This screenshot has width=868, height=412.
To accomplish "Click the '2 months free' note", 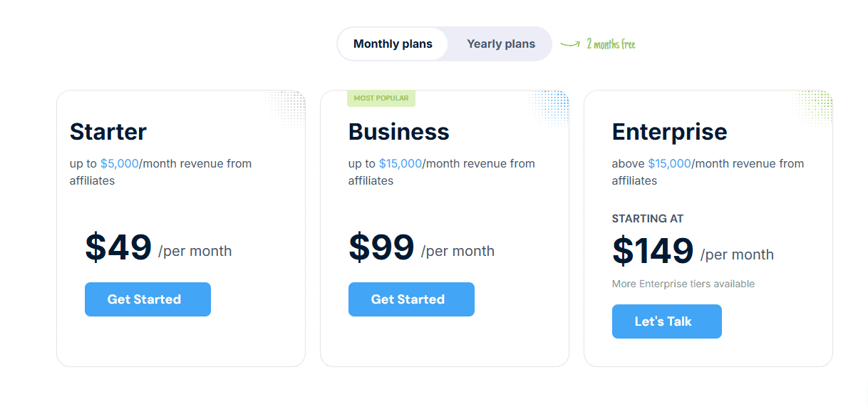I will [x=611, y=44].
